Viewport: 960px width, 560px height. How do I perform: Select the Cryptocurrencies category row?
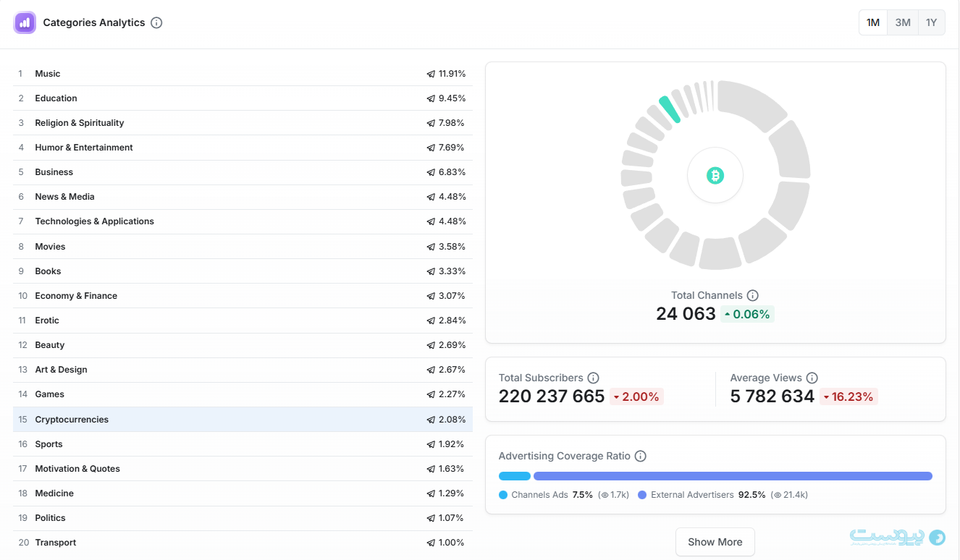(72, 420)
